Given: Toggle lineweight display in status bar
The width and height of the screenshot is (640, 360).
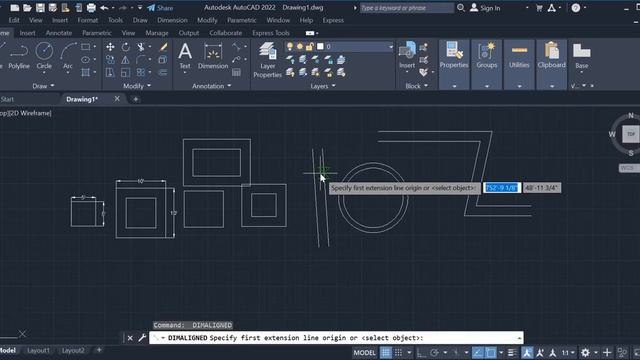Looking at the screenshot, I should click(x=512, y=353).
